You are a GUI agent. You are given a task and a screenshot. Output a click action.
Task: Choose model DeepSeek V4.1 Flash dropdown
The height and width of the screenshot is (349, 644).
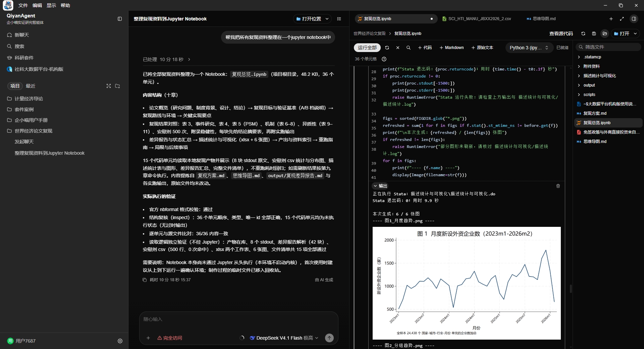(284, 338)
